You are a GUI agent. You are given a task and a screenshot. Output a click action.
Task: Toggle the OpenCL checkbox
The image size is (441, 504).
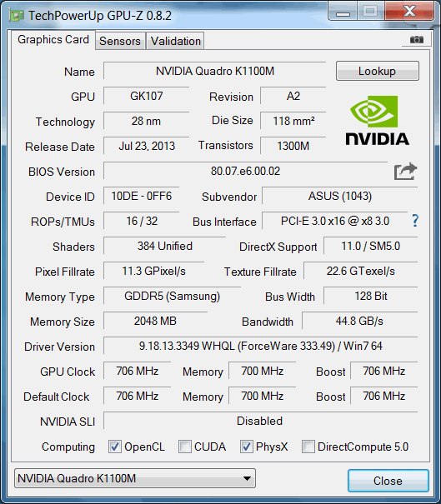click(x=115, y=447)
